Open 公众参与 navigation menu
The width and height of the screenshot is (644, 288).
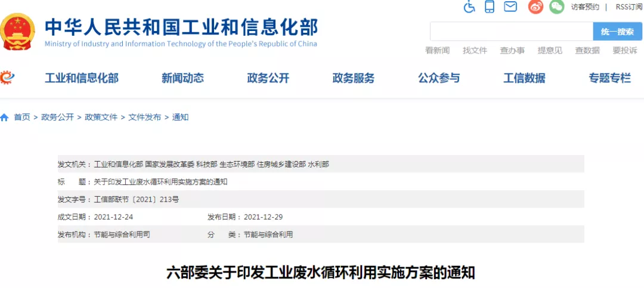(x=439, y=78)
